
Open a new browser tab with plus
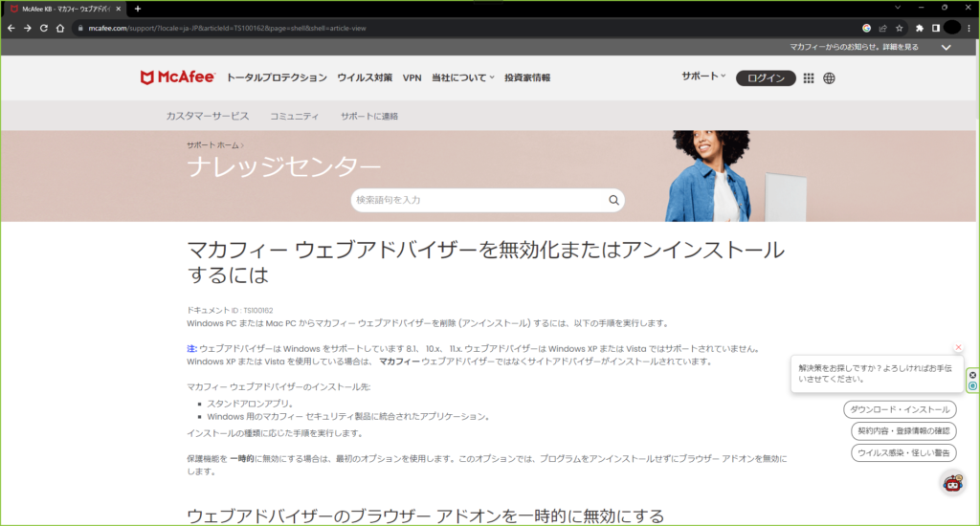(138, 9)
